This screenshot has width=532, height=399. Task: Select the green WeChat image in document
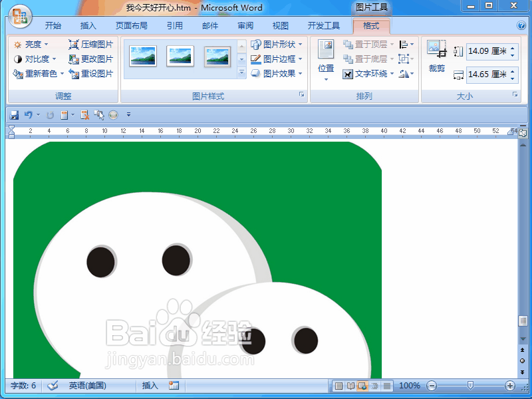[x=198, y=260]
